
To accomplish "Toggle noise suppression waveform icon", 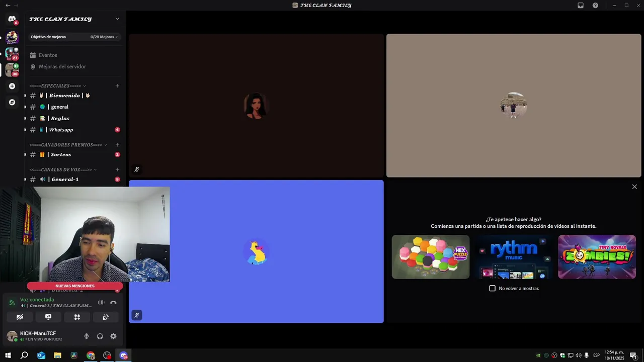I will (x=101, y=302).
